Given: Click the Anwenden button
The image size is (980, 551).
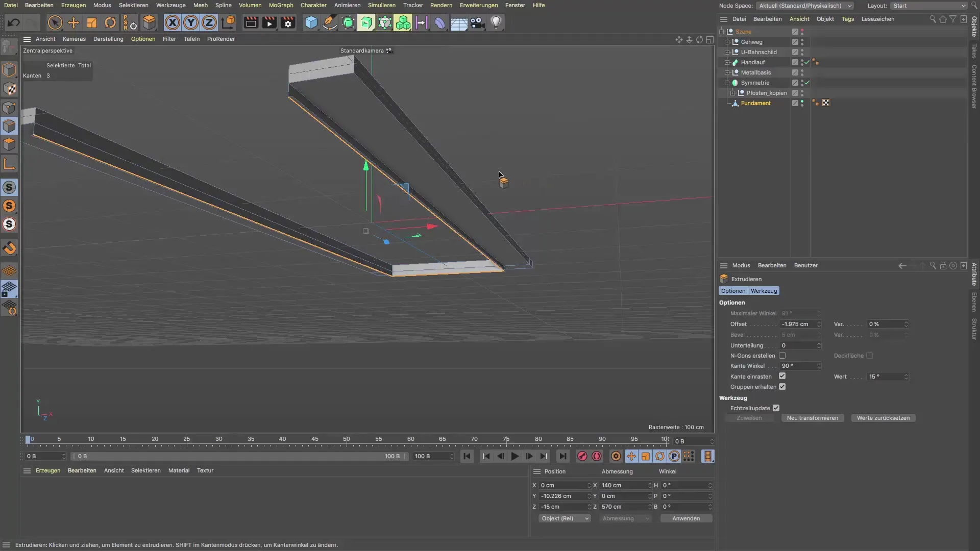Looking at the screenshot, I should pyautogui.click(x=685, y=518).
